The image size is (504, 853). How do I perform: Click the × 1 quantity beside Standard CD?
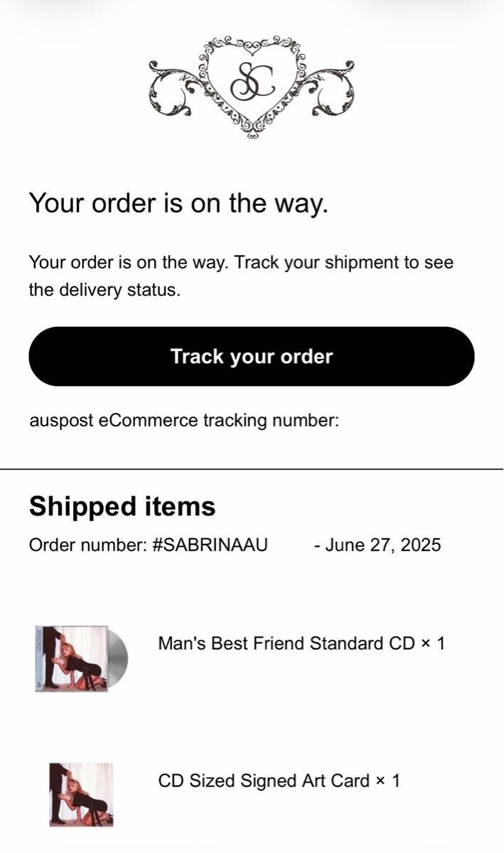click(x=432, y=643)
